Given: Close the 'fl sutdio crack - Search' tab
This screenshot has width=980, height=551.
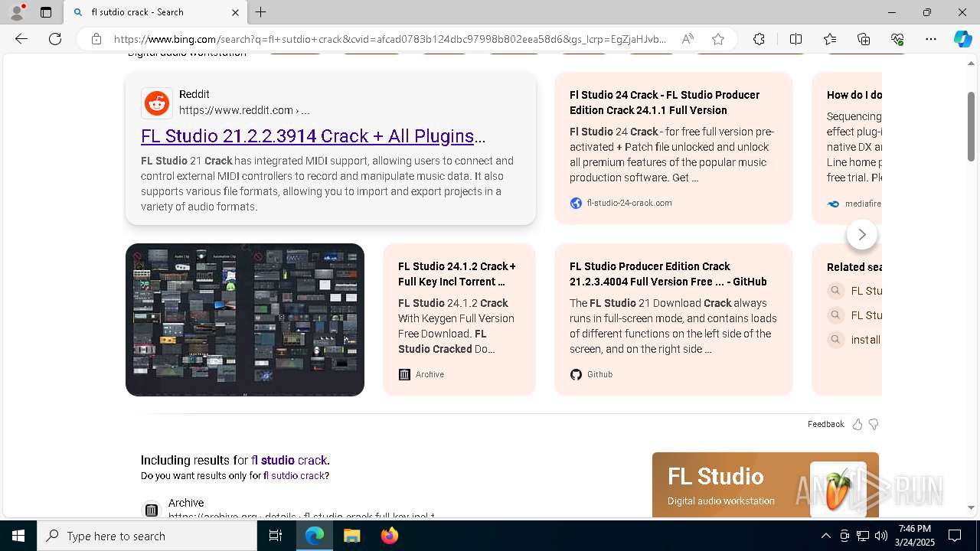Looking at the screenshot, I should (x=235, y=12).
